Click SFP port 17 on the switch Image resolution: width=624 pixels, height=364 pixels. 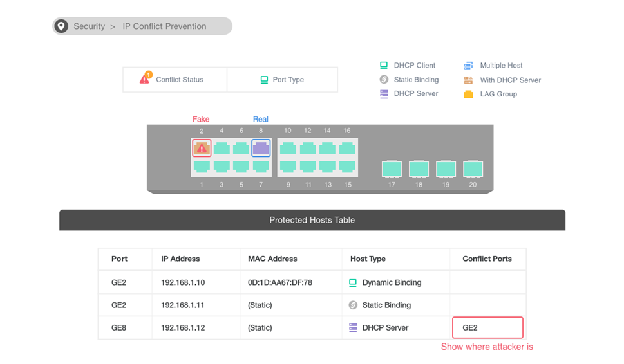392,168
